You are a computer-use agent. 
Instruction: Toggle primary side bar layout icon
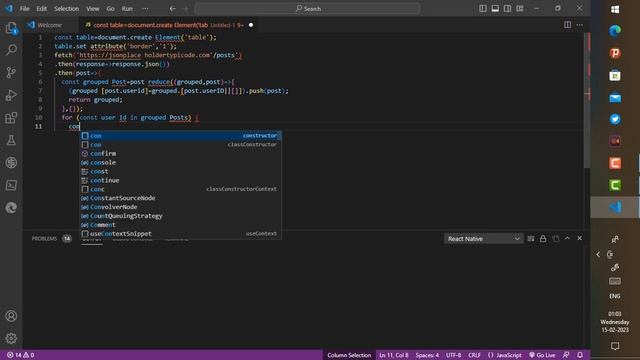483,8
